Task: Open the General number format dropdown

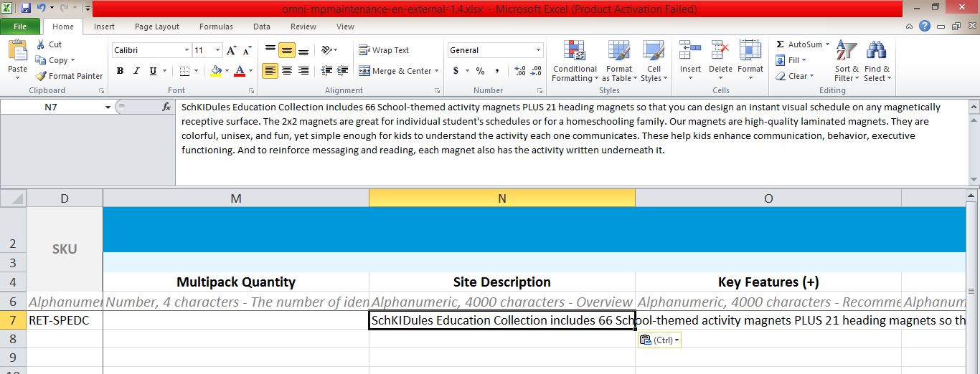Action: point(539,50)
